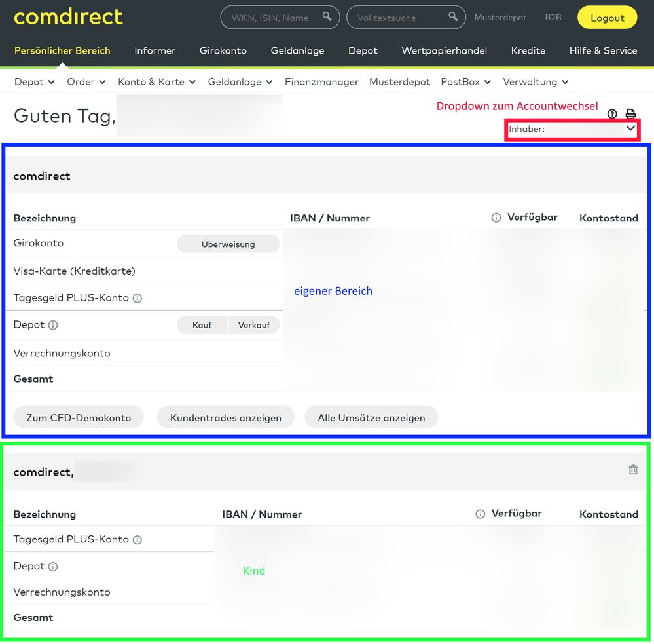Click info icon next to first Tagesgeld PLUS-Konto
This screenshot has height=644, width=654.
[137, 298]
